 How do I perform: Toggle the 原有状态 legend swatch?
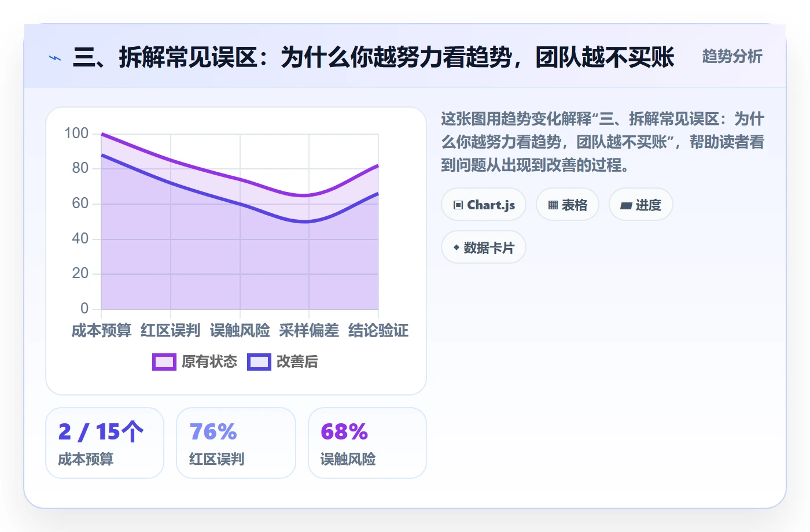click(x=164, y=362)
